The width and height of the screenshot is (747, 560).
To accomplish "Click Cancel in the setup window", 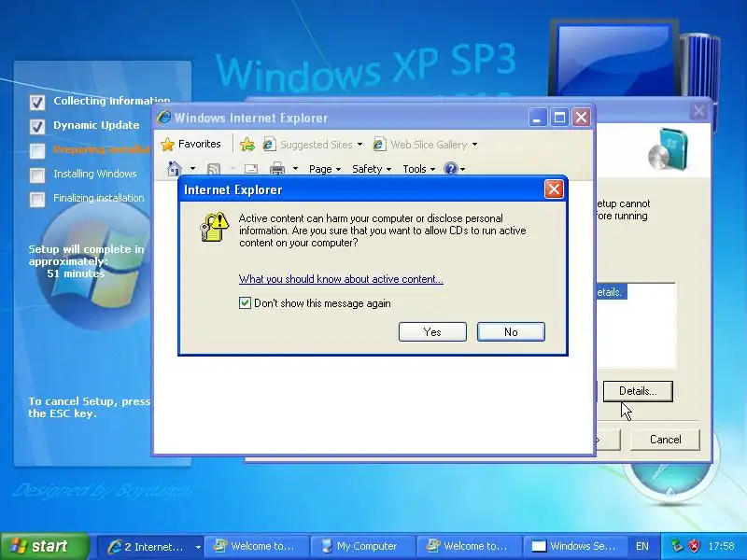I will pyautogui.click(x=665, y=440).
